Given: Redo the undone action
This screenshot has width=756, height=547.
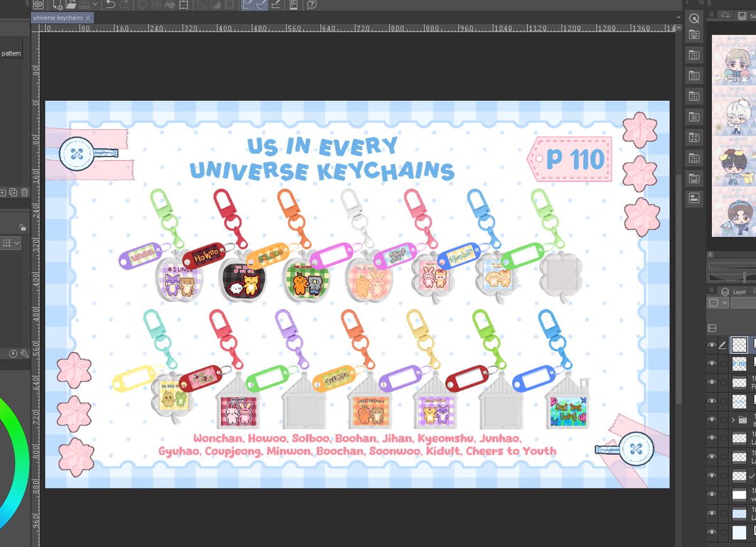Looking at the screenshot, I should point(124,4).
